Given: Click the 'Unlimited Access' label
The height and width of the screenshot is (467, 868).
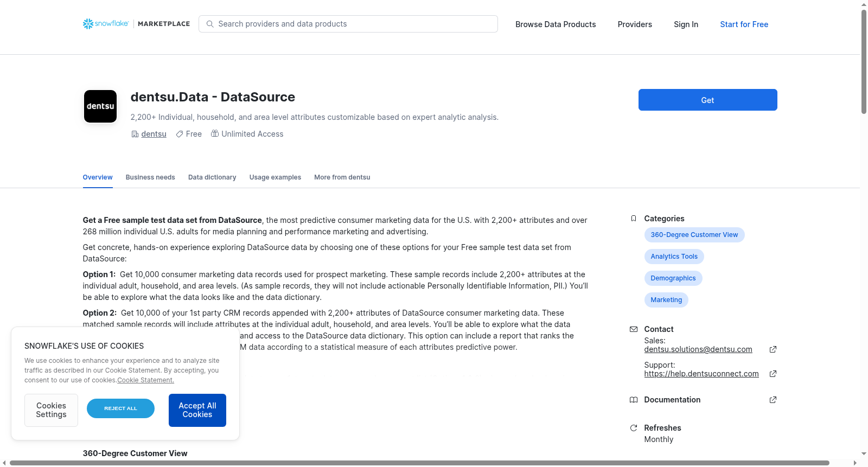Looking at the screenshot, I should pos(252,134).
